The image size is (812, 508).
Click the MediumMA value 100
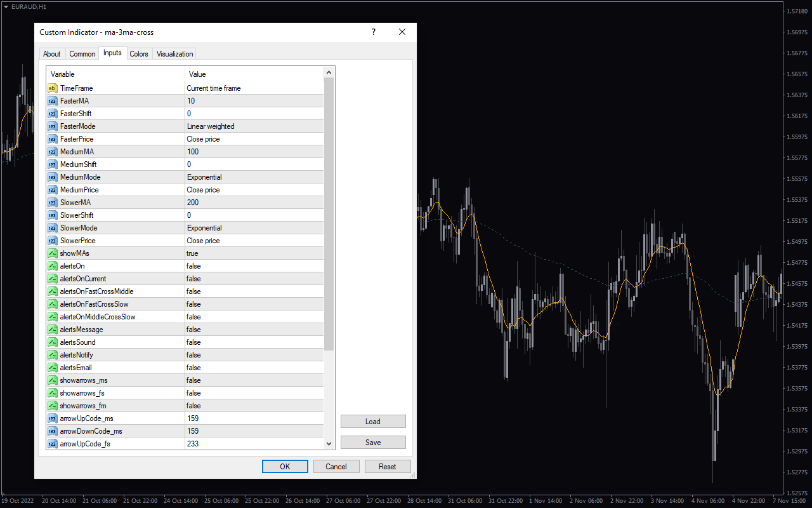point(193,152)
